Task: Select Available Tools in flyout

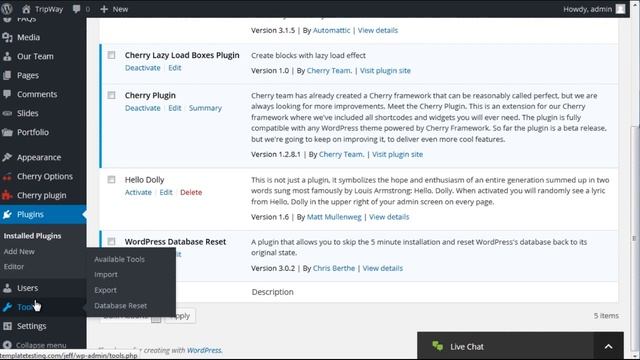Action: (x=119, y=259)
